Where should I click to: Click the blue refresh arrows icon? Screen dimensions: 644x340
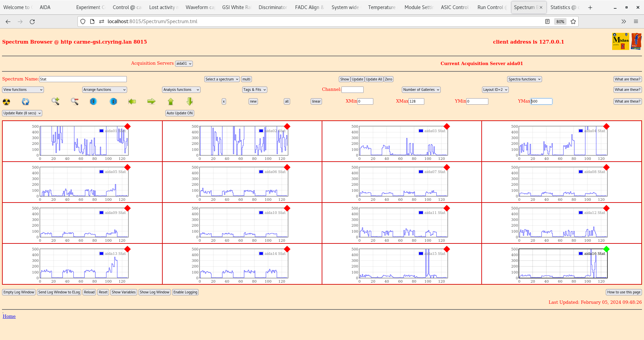[x=25, y=102]
